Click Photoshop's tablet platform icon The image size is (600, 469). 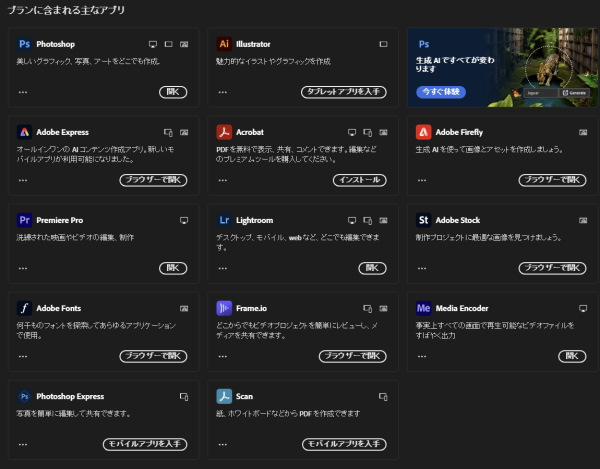pos(168,44)
